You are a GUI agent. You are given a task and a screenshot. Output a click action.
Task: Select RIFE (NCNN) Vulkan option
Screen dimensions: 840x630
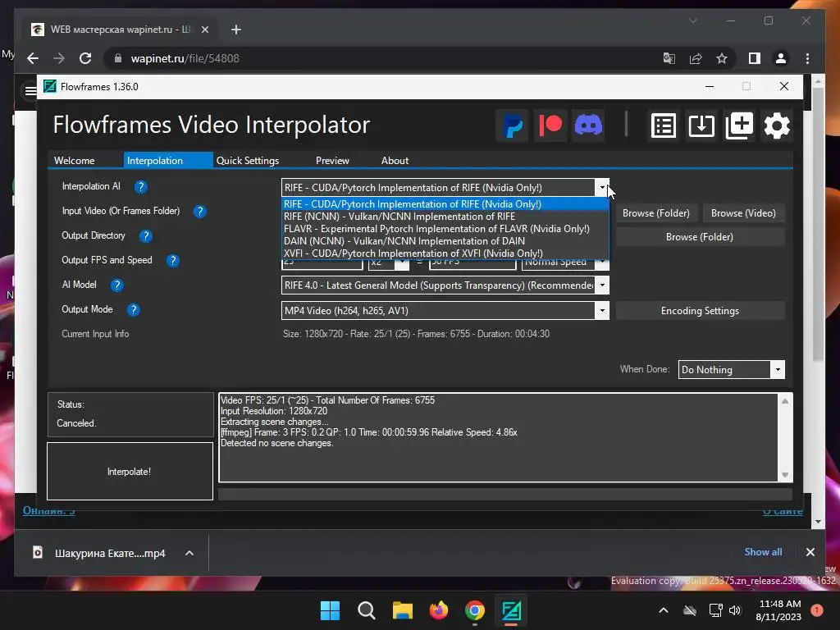pyautogui.click(x=445, y=217)
